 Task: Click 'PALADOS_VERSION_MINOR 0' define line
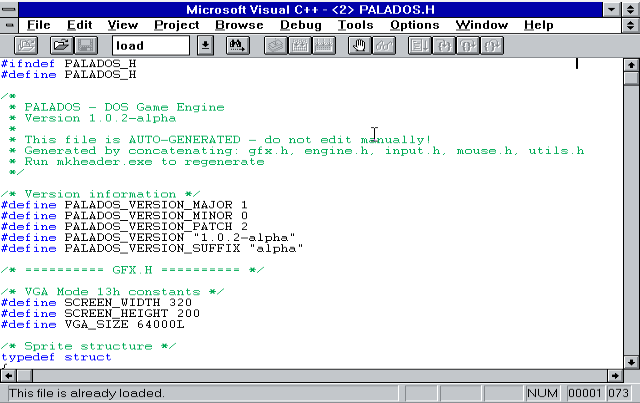click(124, 216)
